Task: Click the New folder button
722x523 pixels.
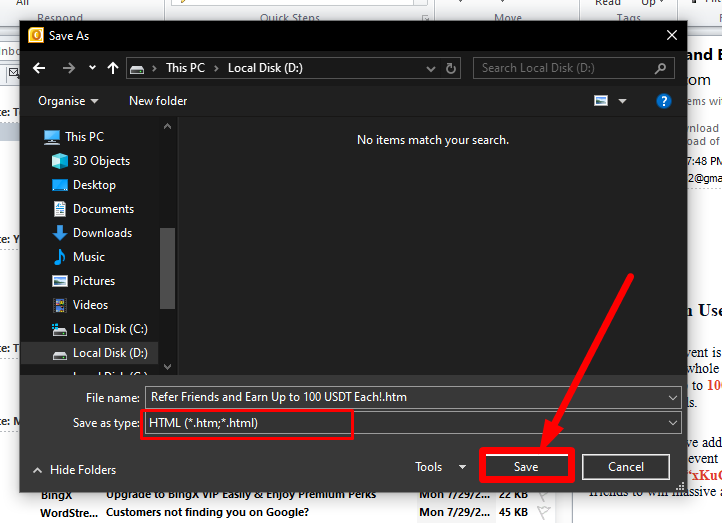Action: coord(158,101)
